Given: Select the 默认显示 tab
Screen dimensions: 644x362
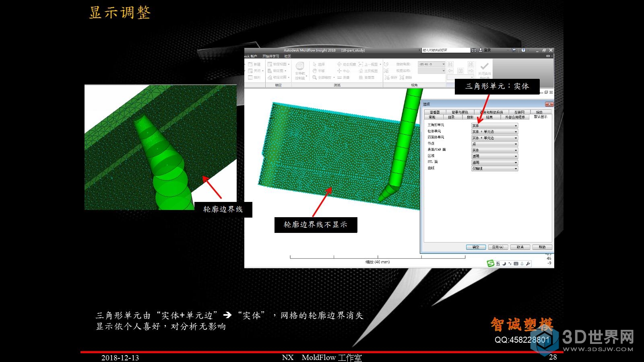Looking at the screenshot, I should coord(541,117).
